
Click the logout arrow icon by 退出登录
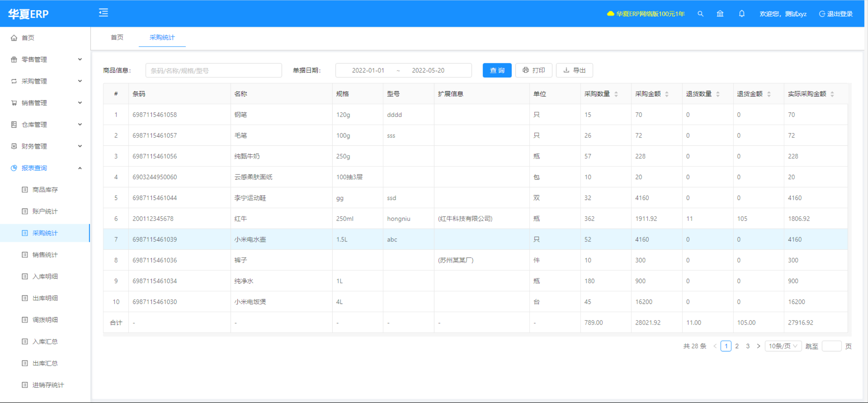tap(822, 14)
